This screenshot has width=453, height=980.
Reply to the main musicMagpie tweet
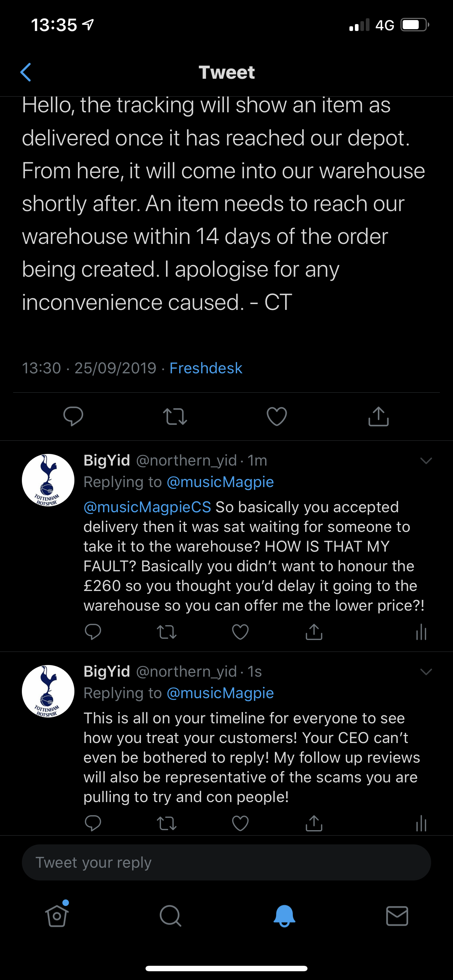[73, 416]
